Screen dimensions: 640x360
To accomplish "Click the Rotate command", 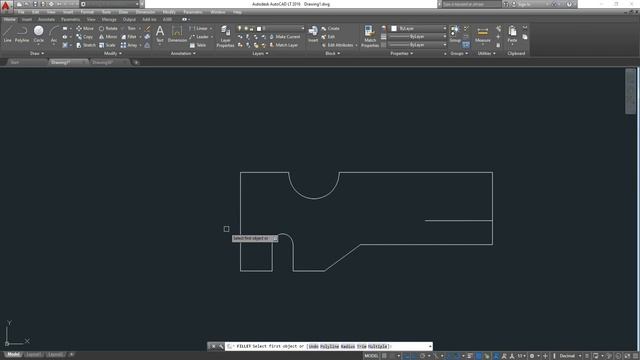I will pos(108,29).
